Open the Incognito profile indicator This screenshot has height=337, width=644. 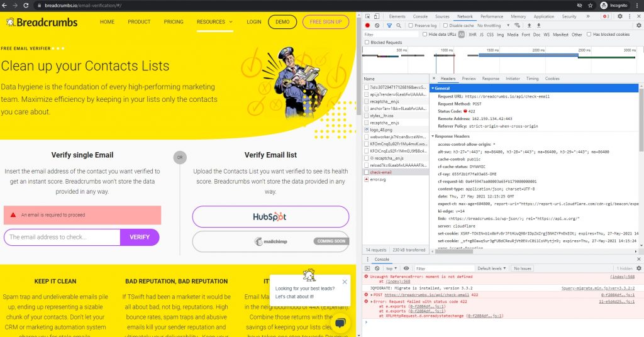tap(614, 5)
